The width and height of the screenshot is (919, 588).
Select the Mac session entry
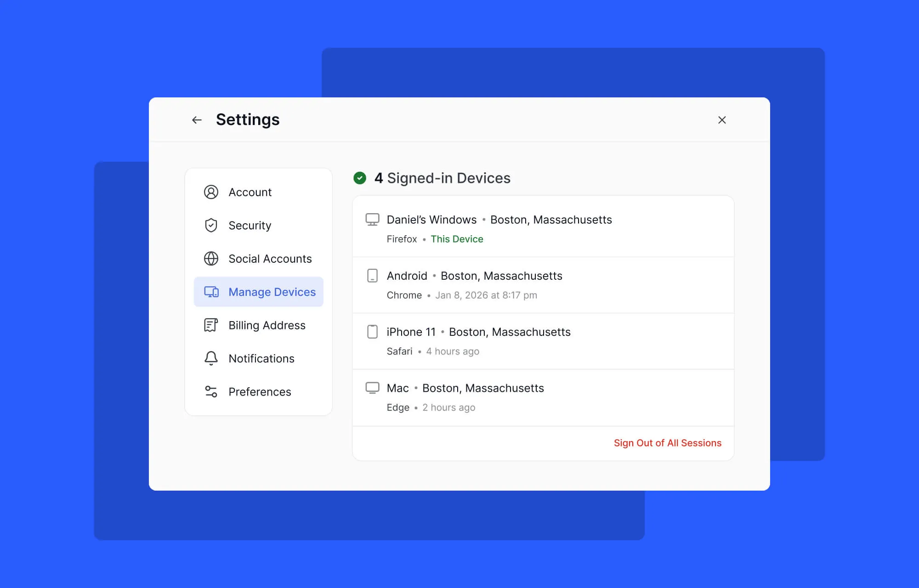pyautogui.click(x=542, y=397)
